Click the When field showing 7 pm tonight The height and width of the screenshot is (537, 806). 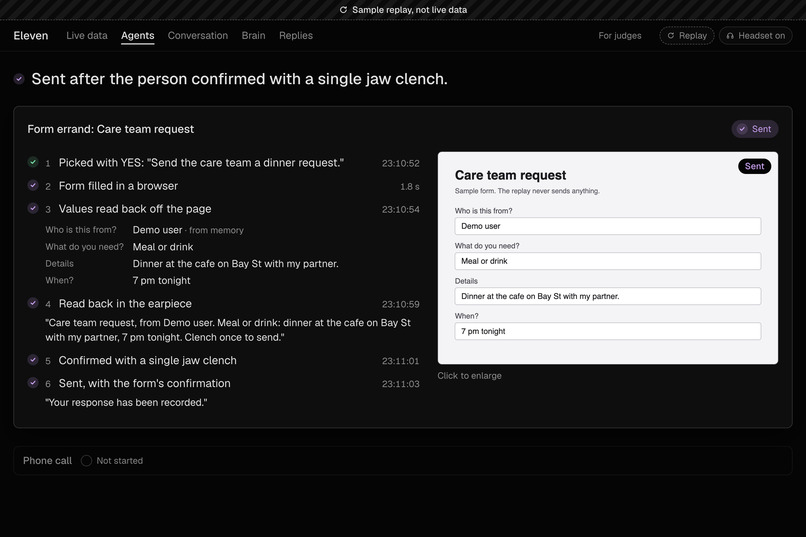(608, 331)
